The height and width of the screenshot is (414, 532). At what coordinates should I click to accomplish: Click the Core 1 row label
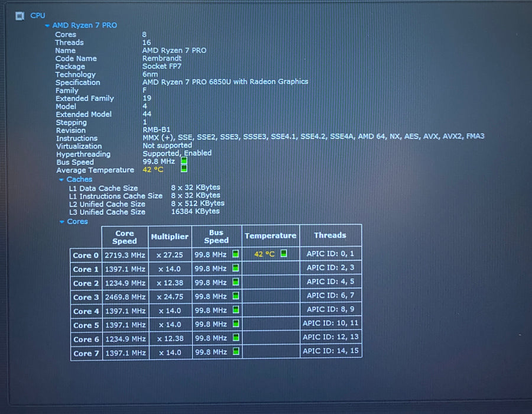(86, 269)
